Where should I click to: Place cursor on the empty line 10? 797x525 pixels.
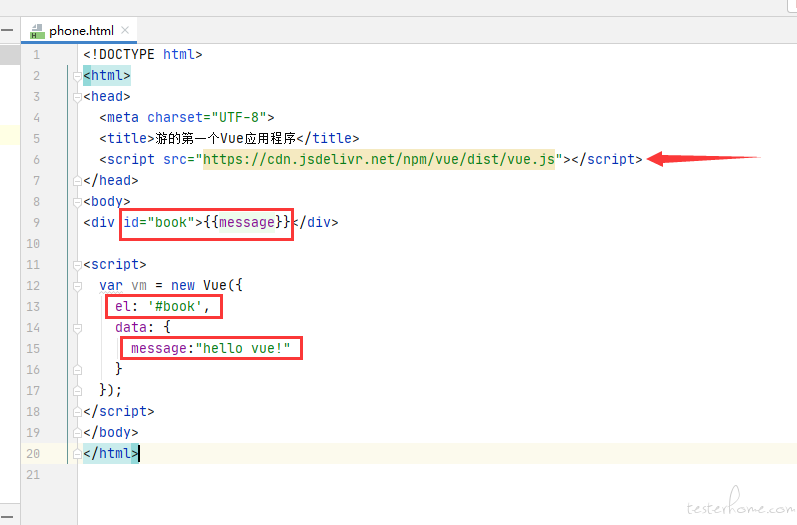pos(437,244)
